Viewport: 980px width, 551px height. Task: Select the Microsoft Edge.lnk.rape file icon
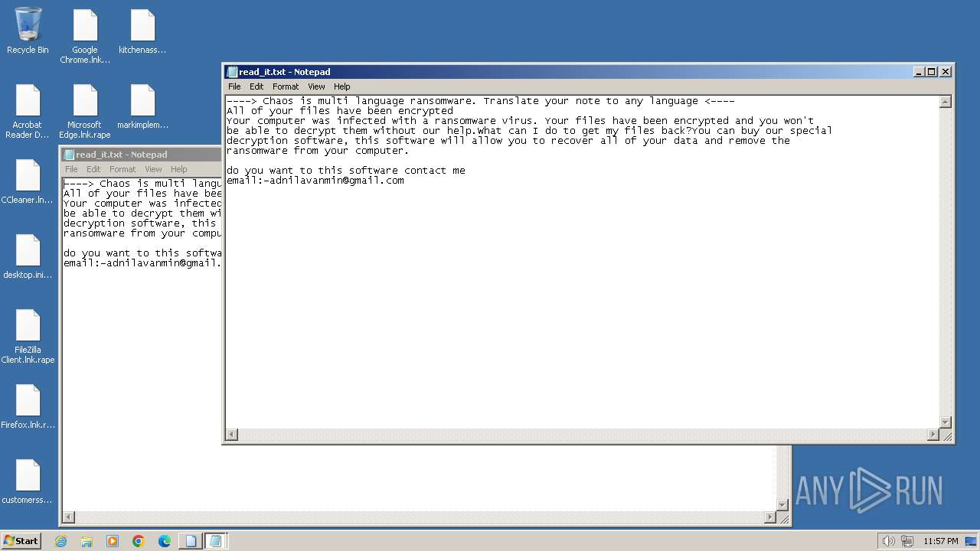85,111
